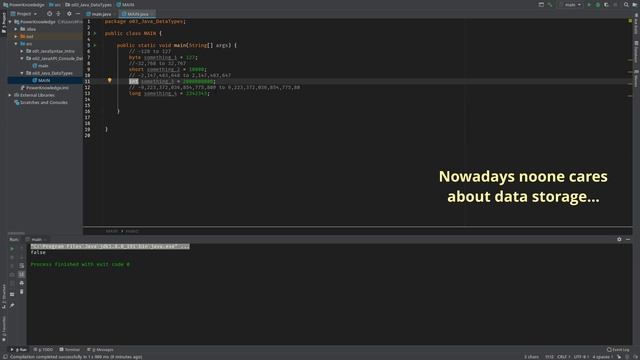Select Scratches and Consoles node

[x=41, y=103]
